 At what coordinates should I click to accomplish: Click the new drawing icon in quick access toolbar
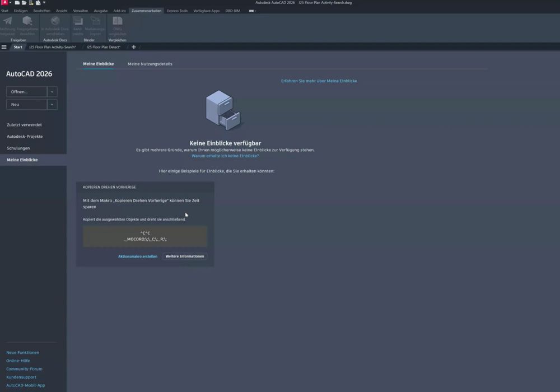tap(17, 3)
